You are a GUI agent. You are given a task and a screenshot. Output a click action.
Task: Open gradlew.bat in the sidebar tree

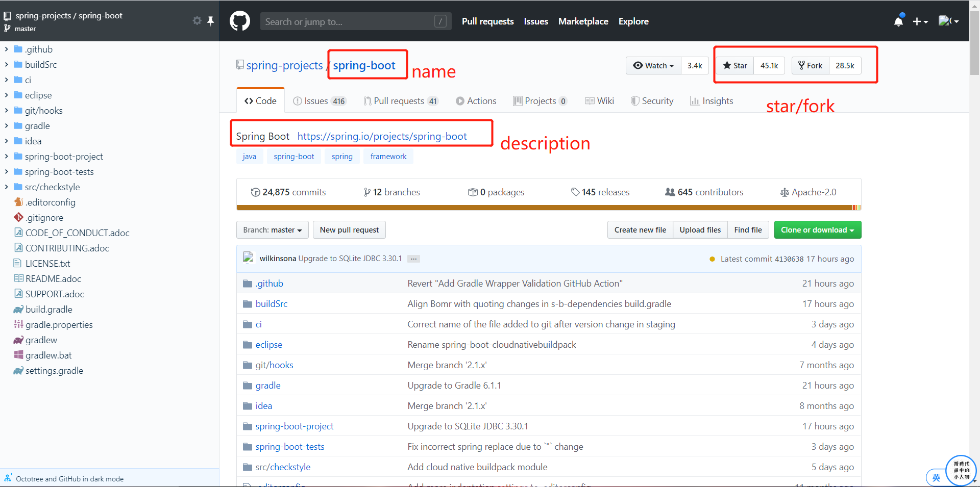click(48, 355)
